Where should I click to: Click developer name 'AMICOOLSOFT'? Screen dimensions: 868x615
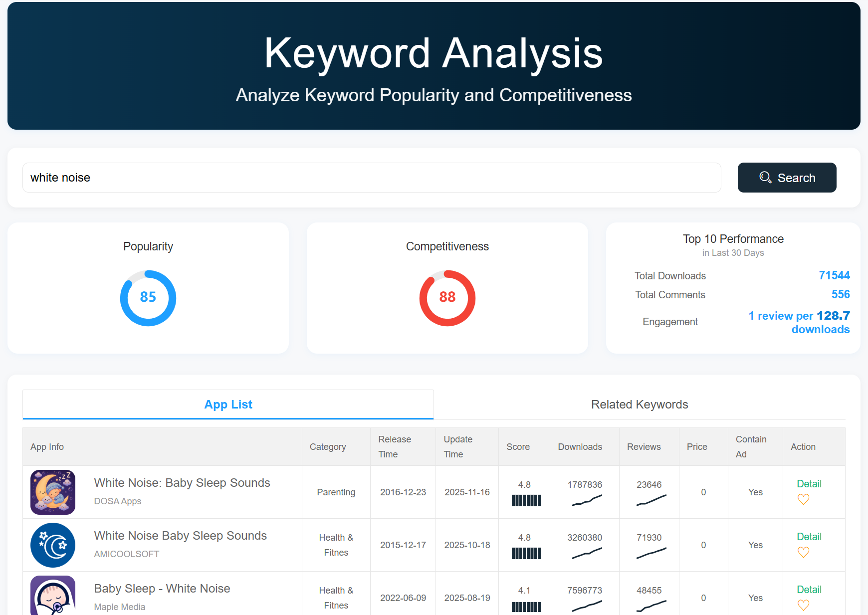[127, 554]
